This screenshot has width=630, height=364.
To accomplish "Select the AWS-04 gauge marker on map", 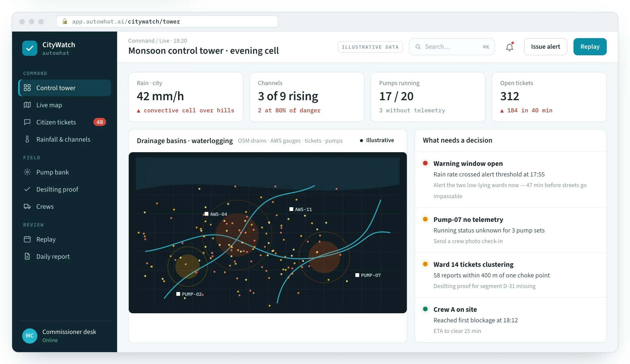I will click(x=206, y=214).
